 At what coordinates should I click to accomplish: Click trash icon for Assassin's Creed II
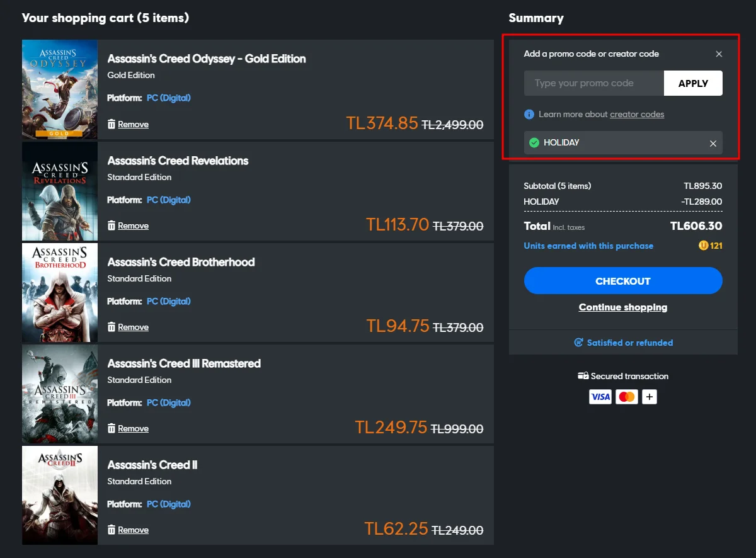point(112,530)
